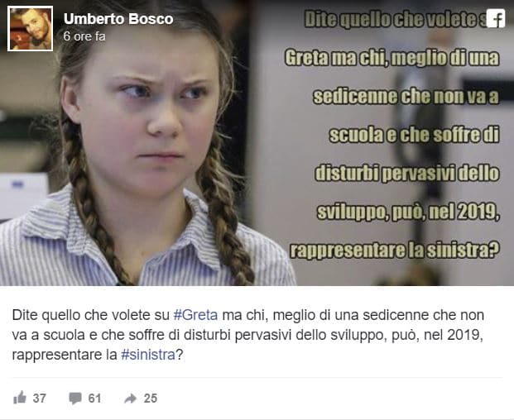514x420 pixels.
Task: Click the meme line 'sviluppo, può, nel 2019,'
Action: (408, 212)
